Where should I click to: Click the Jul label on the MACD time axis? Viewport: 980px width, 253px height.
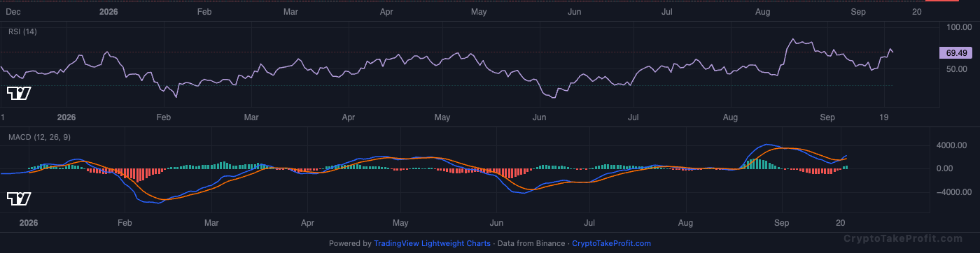click(589, 223)
